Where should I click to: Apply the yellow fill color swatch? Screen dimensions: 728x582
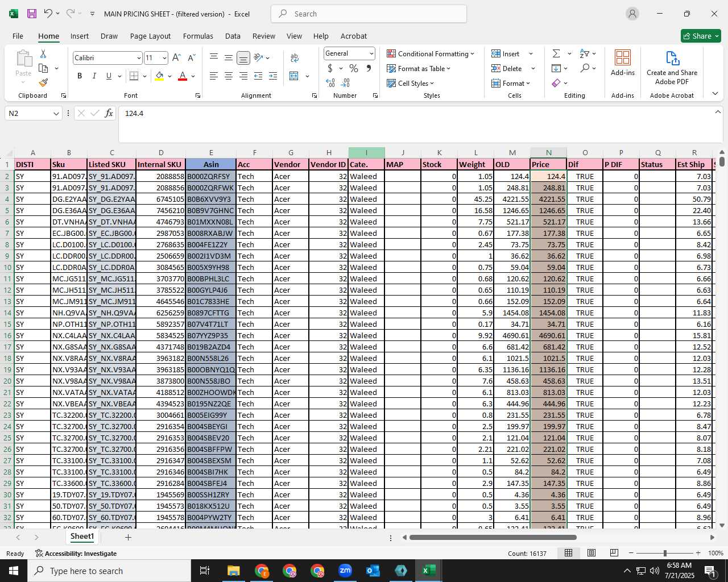pyautogui.click(x=159, y=76)
